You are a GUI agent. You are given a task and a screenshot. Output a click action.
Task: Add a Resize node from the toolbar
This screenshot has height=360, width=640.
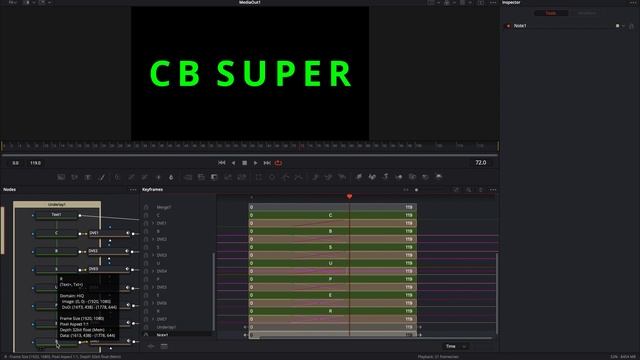[228, 177]
